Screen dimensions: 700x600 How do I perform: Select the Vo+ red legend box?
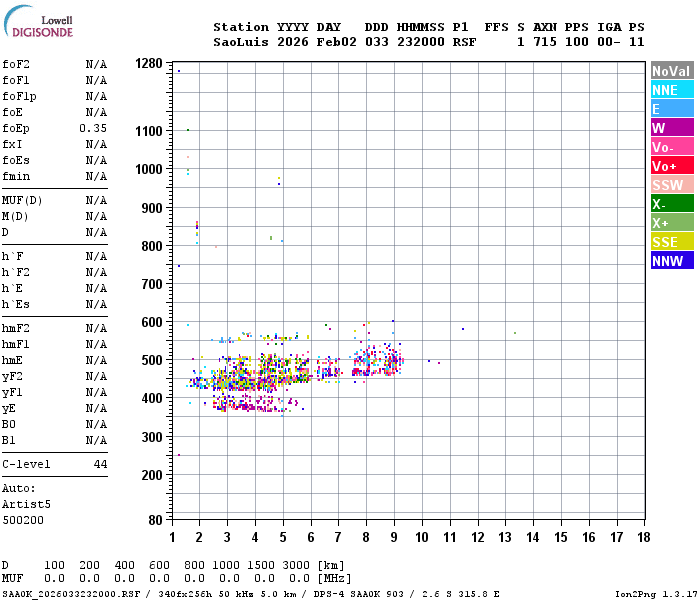point(672,166)
